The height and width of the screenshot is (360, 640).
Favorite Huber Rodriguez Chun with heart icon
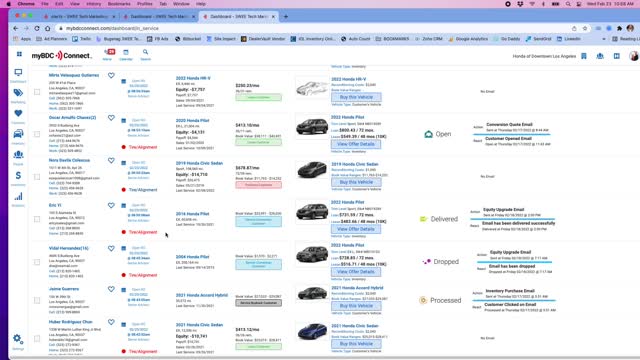tap(111, 322)
